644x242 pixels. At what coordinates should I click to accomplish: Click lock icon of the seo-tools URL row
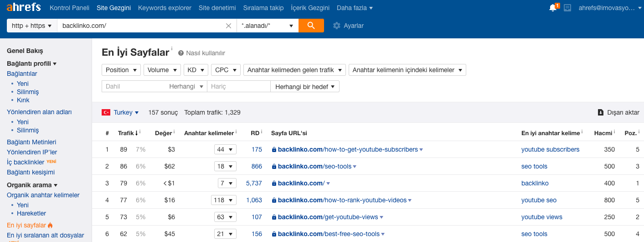click(x=274, y=166)
